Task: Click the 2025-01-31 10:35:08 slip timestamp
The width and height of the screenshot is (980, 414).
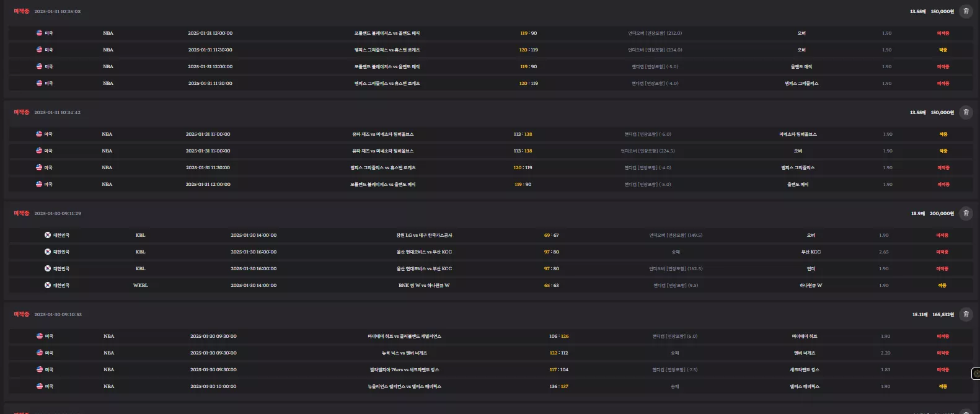Action: [x=57, y=12]
